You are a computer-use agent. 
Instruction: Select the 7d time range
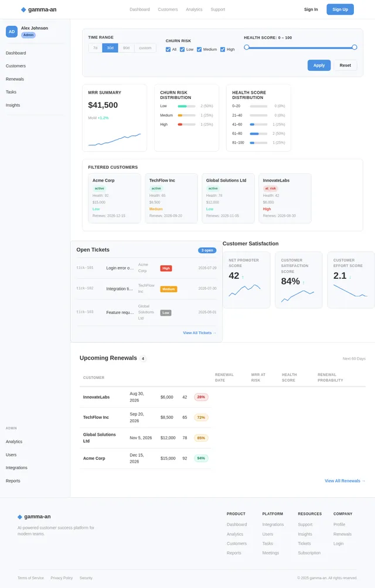coord(96,48)
